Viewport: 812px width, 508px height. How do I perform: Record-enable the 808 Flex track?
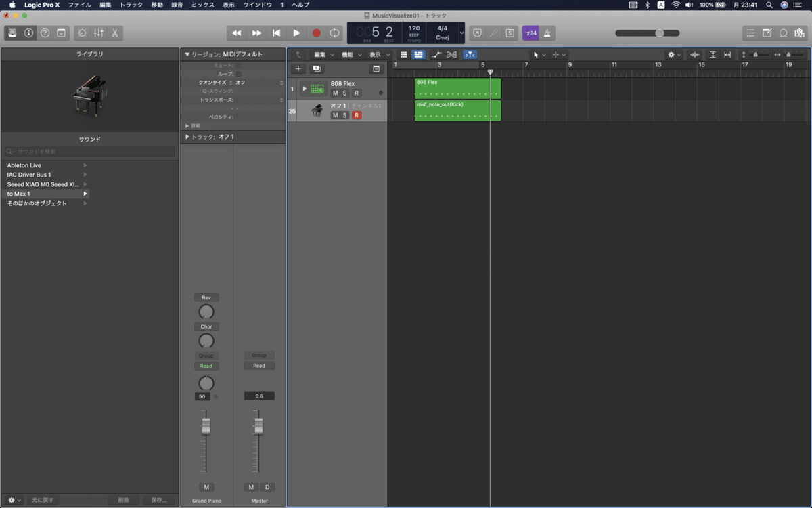357,93
